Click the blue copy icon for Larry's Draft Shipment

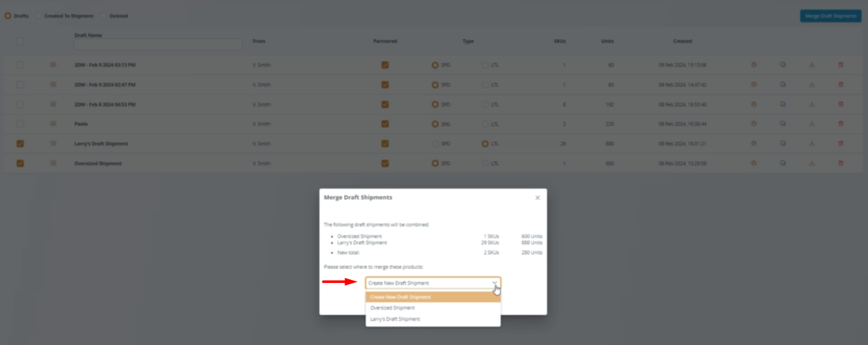coord(783,144)
